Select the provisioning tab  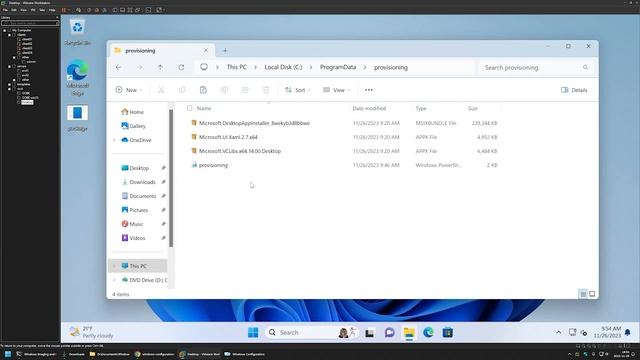click(161, 51)
